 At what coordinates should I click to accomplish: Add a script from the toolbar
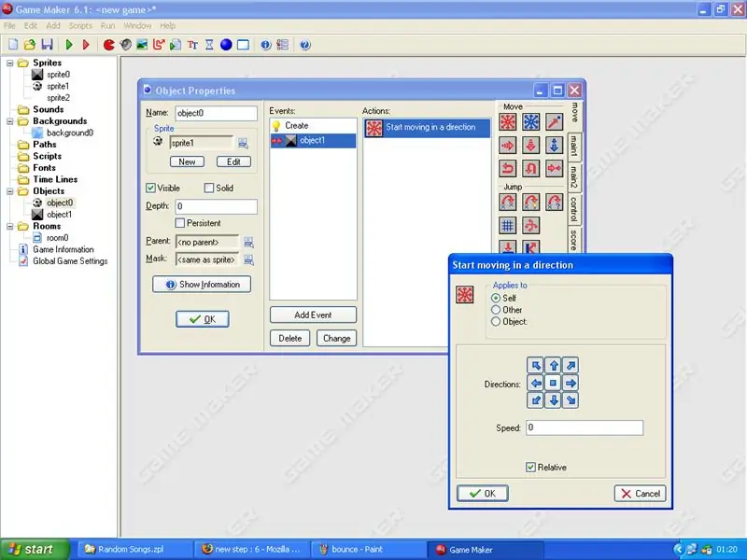pyautogui.click(x=176, y=45)
